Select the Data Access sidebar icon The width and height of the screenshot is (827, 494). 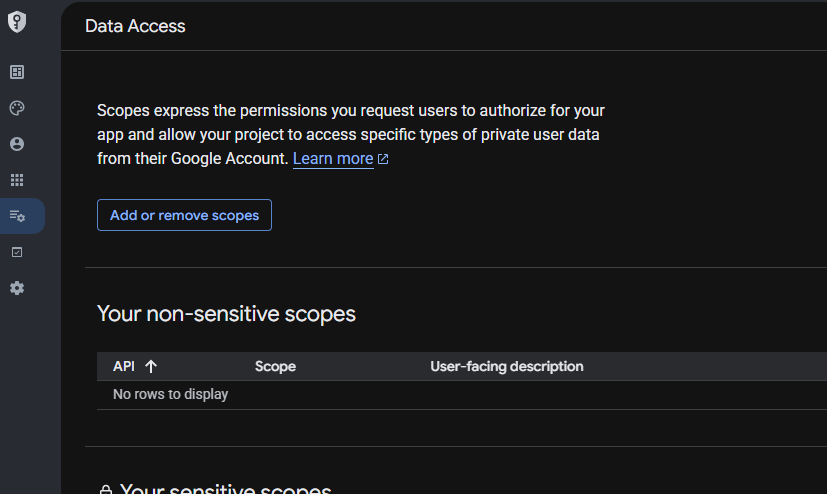point(17,216)
